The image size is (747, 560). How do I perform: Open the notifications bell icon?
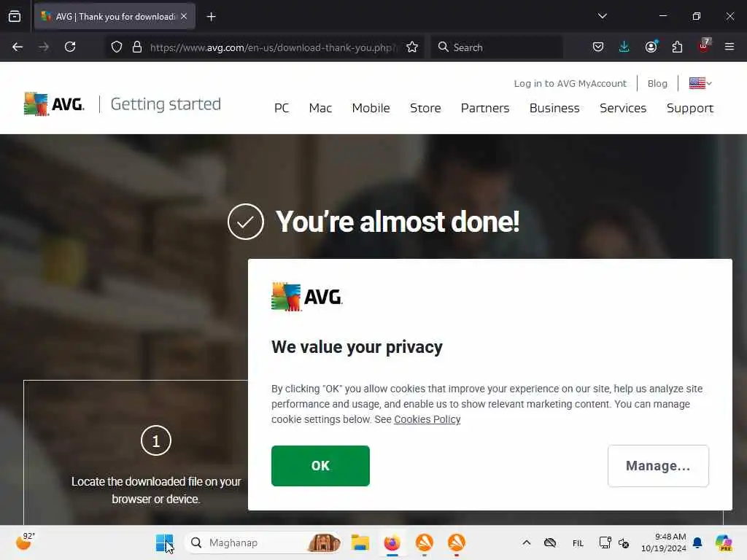click(x=697, y=542)
